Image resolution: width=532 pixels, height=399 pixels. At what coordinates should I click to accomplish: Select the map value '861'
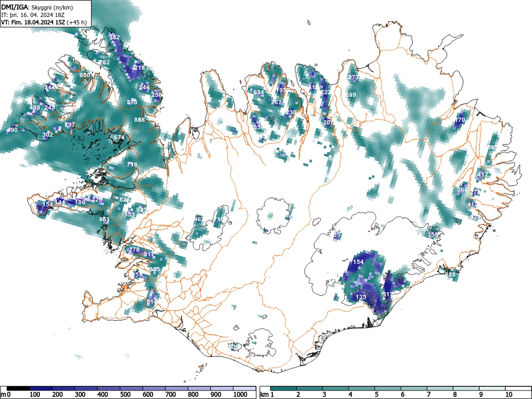tap(104, 220)
